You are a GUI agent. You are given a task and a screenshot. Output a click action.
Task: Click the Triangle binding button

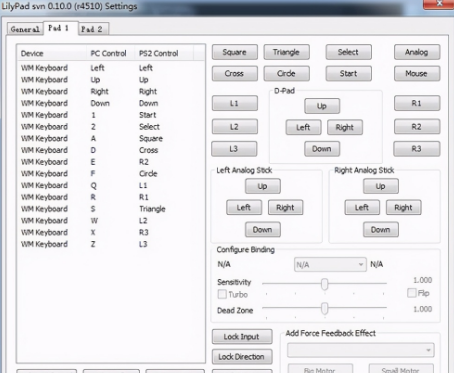click(287, 52)
